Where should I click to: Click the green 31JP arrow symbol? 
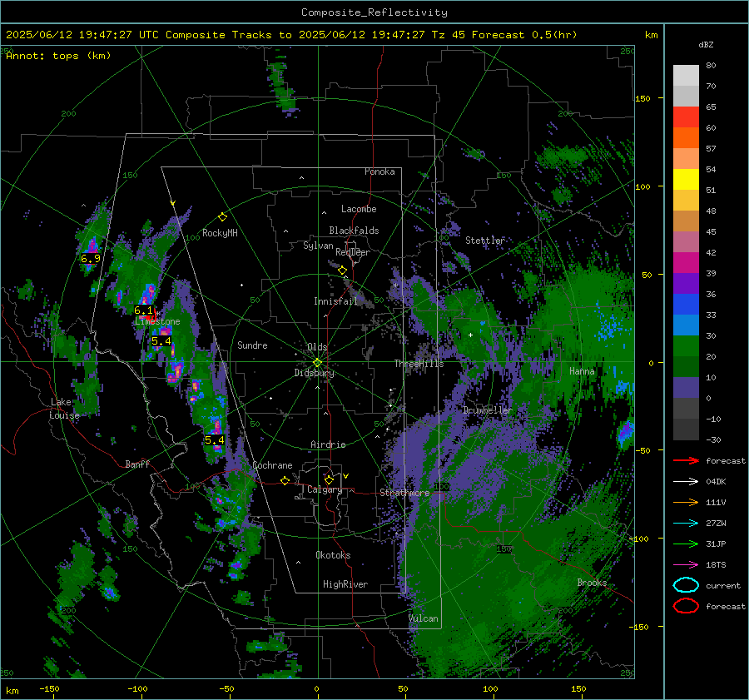tap(686, 544)
